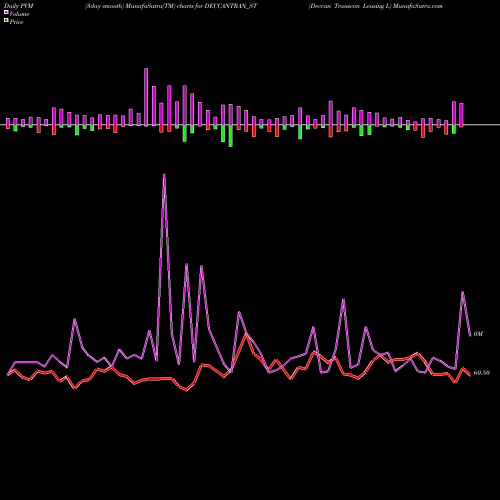Click the highest peak of the volume line
Screen dimensions: 500x500
[164, 174]
